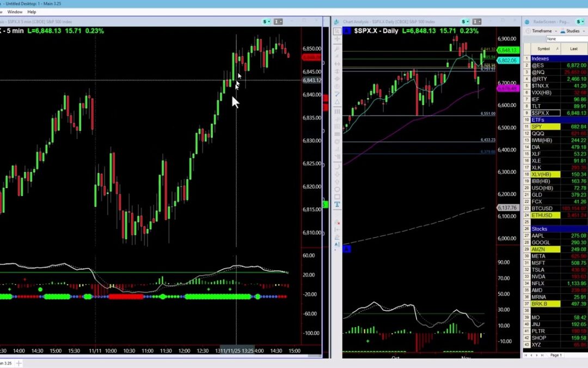Open symbol link dropdown on 5 min chart
The image size is (588, 368).
(265, 22)
